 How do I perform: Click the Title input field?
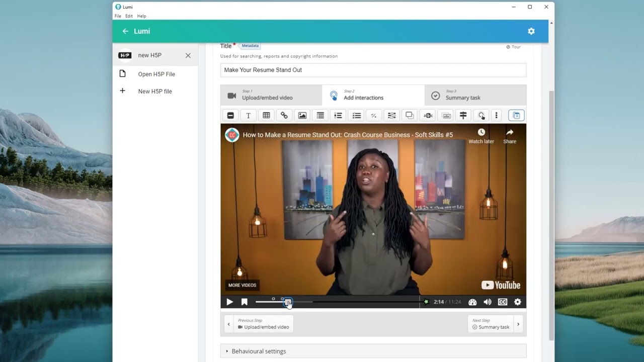point(373,70)
